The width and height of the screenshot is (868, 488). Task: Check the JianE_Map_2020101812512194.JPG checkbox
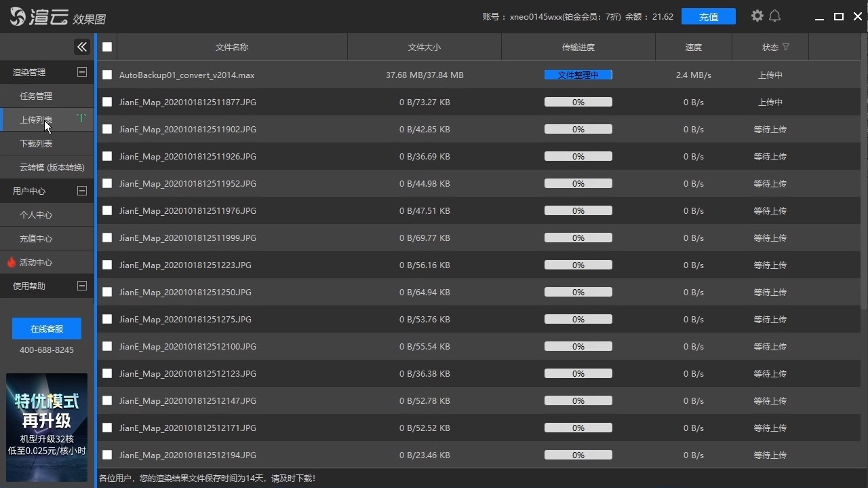click(107, 455)
